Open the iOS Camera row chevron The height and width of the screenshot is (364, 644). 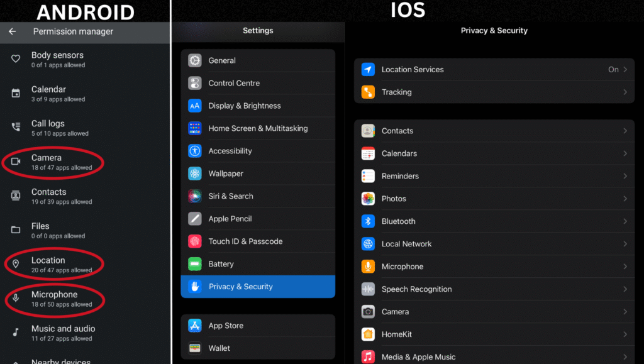625,311
